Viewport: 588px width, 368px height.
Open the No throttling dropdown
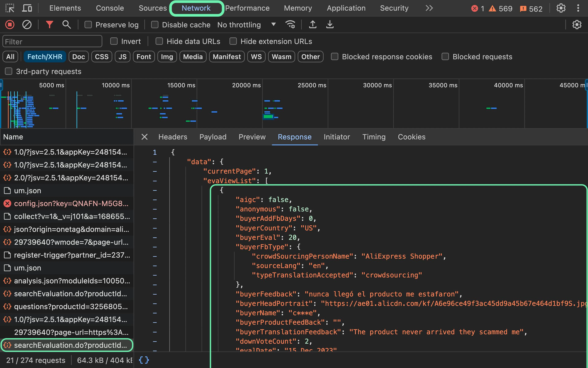coord(246,25)
